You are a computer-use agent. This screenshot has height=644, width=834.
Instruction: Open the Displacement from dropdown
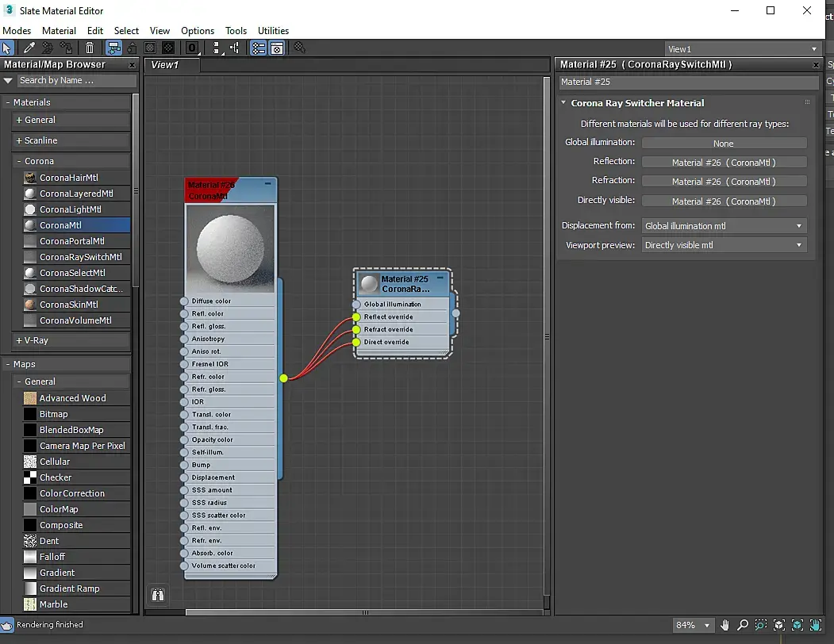tap(724, 226)
